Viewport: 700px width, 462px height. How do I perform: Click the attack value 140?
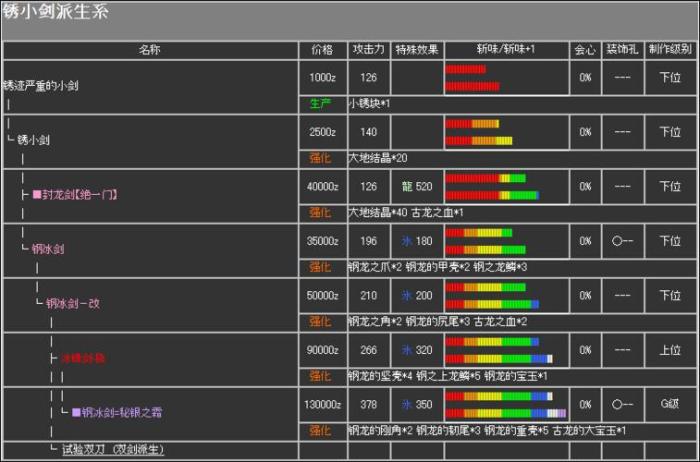pyautogui.click(x=368, y=132)
